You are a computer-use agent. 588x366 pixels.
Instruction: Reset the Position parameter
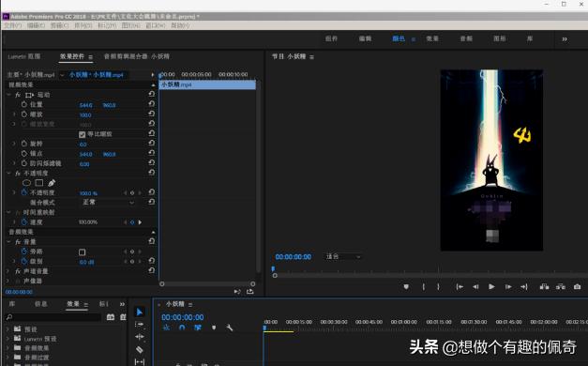click(x=152, y=104)
